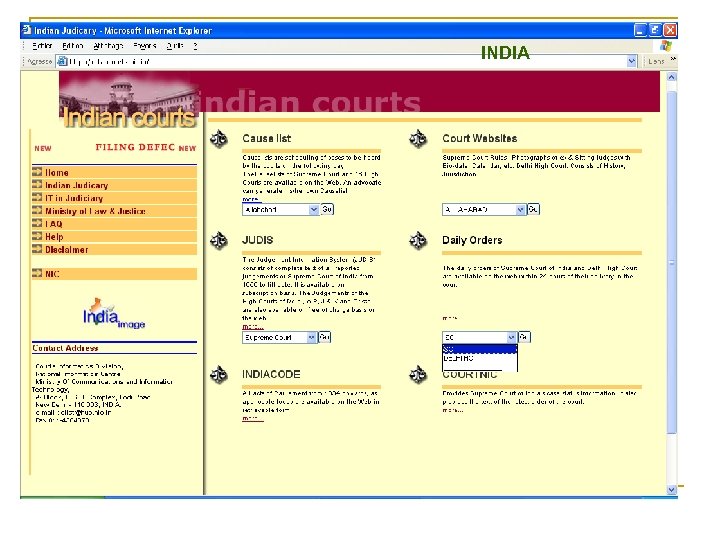This screenshot has height=540, width=720.
Task: Click the Adresse label
Action: [x=39, y=61]
